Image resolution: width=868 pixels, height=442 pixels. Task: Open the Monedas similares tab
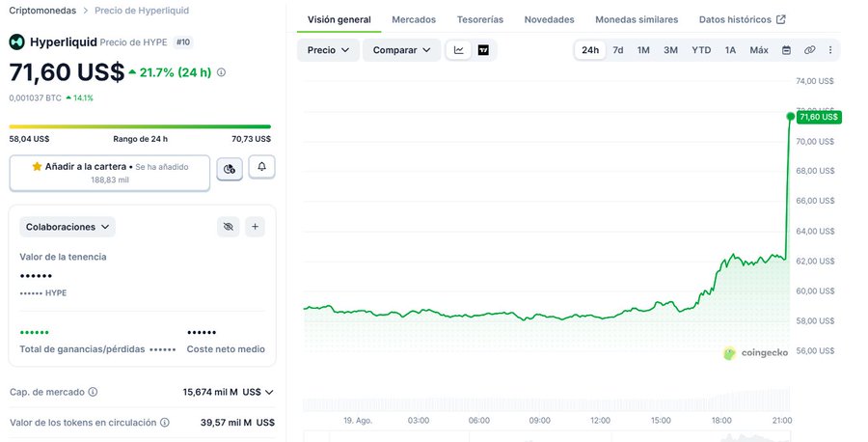click(x=637, y=20)
